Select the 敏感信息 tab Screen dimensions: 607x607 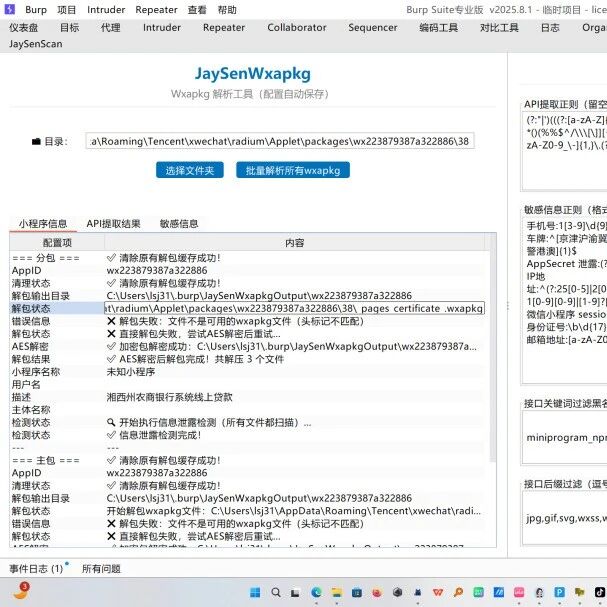click(x=179, y=224)
